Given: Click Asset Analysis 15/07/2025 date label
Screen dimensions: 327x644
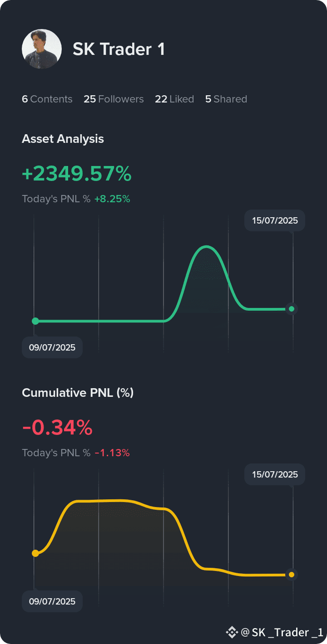Looking at the screenshot, I should (x=275, y=221).
